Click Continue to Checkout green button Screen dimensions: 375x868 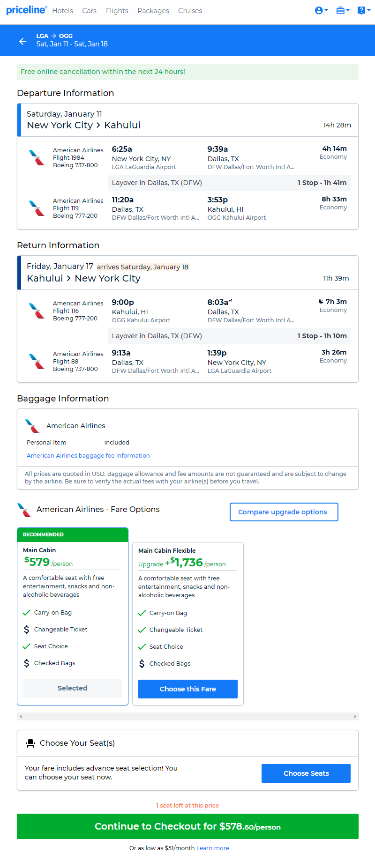click(x=187, y=826)
